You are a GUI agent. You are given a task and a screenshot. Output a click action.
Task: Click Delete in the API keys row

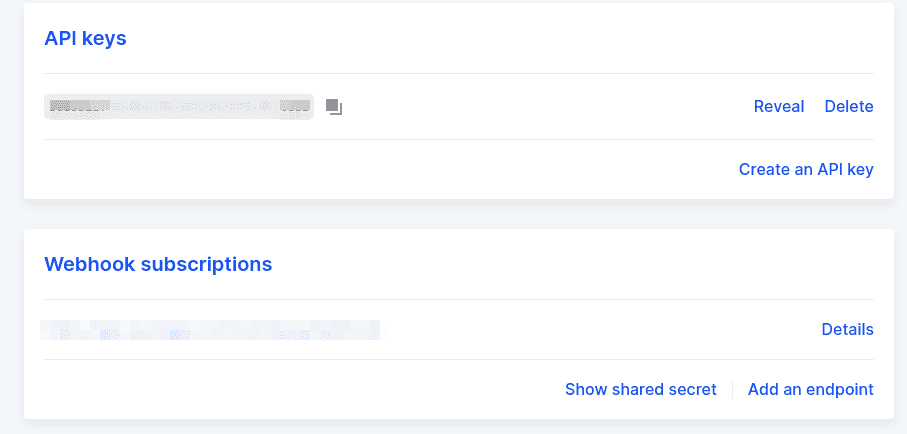tap(849, 106)
